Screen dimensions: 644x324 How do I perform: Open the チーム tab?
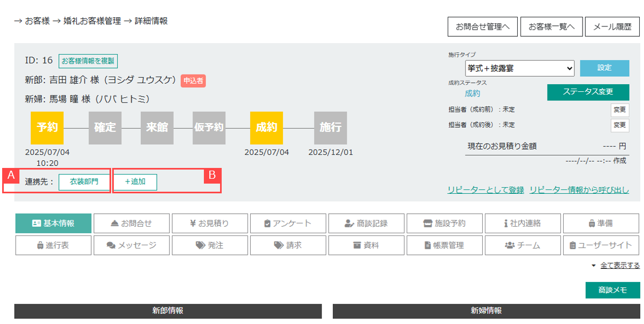(x=523, y=245)
